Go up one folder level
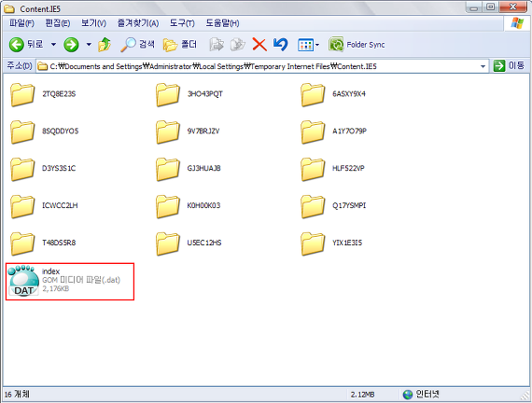 tap(105, 45)
